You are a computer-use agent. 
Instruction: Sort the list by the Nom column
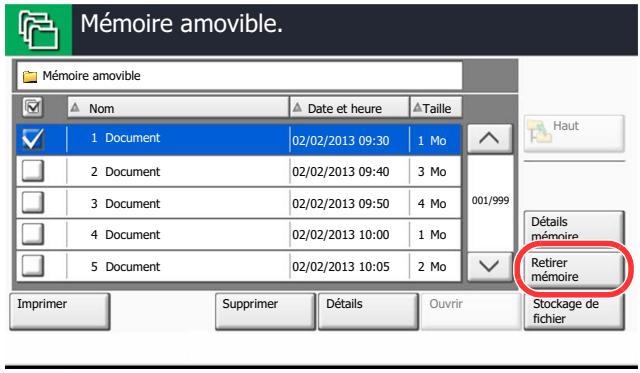coord(178,108)
